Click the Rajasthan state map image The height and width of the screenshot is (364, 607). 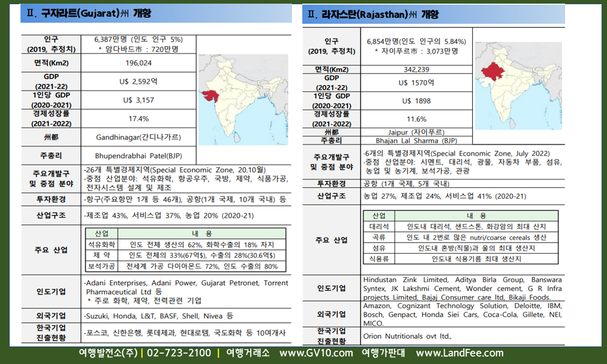click(518, 86)
